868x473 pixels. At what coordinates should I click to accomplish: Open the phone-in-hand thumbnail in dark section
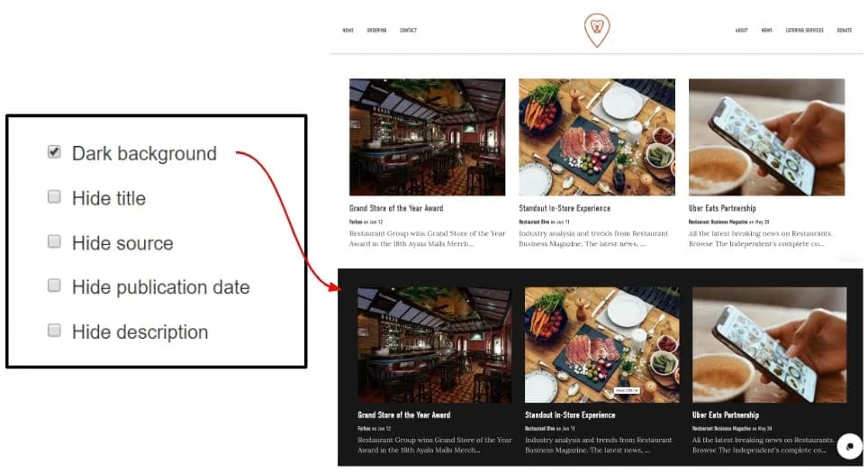coord(770,344)
